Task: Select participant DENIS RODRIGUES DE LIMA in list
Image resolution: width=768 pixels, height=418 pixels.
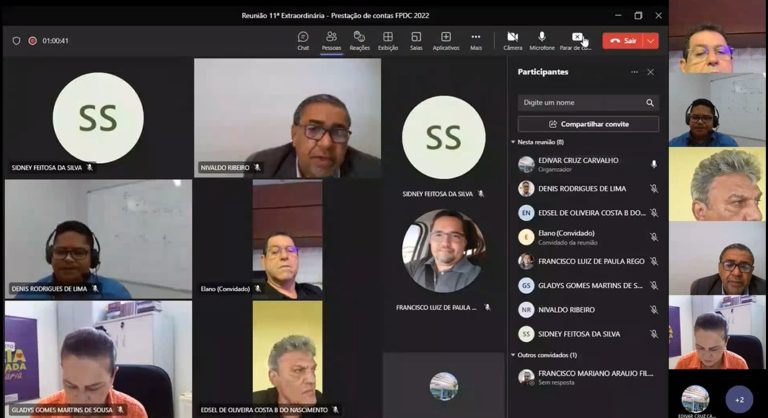Action: pyautogui.click(x=588, y=188)
